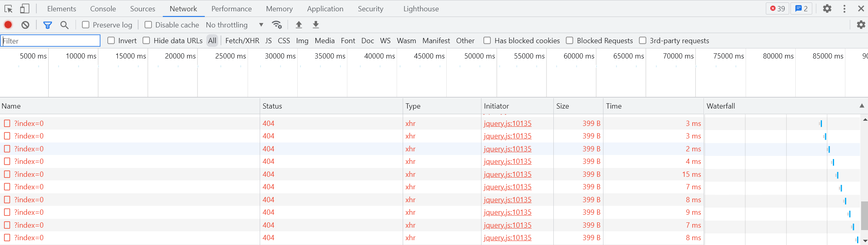
Task: Open the network search magnifier
Action: [64, 25]
